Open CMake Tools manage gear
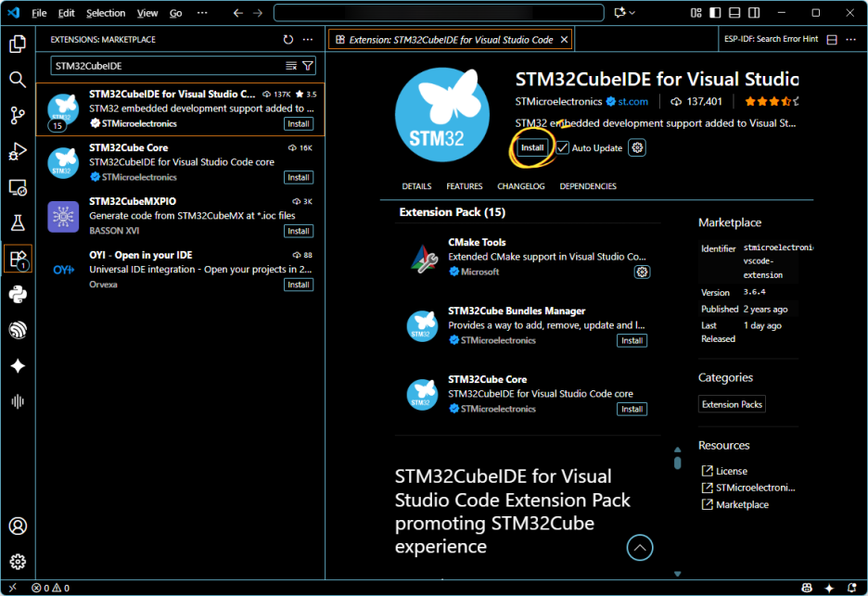This screenshot has width=868, height=596. click(642, 272)
